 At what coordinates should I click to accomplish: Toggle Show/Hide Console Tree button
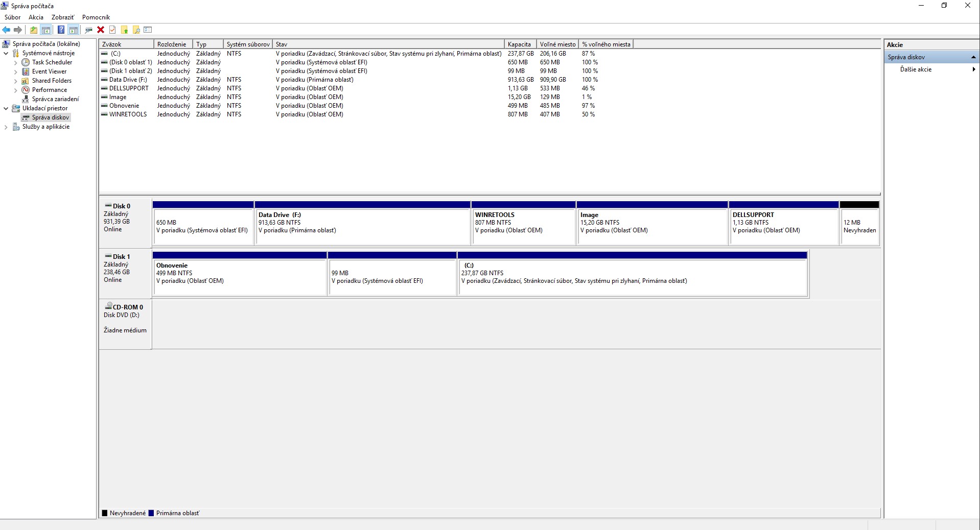(x=46, y=30)
